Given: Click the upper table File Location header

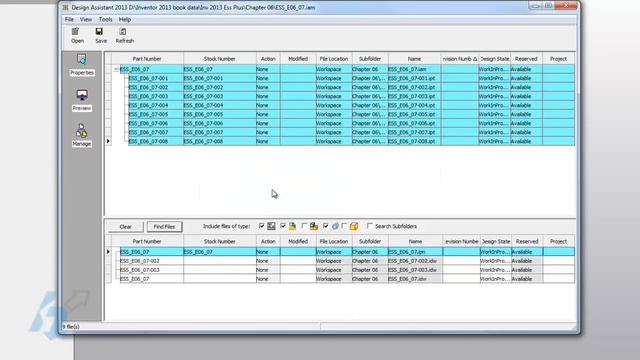Looking at the screenshot, I should [x=334, y=59].
